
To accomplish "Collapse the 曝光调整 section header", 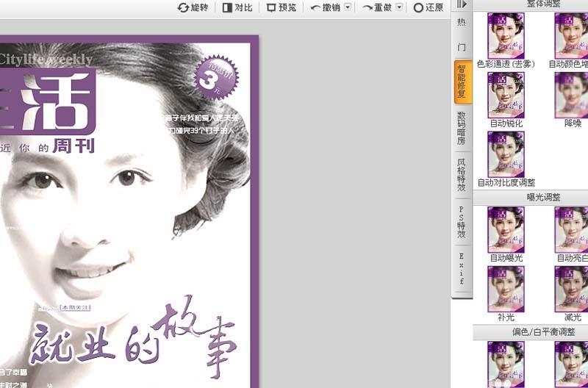I will point(530,197).
